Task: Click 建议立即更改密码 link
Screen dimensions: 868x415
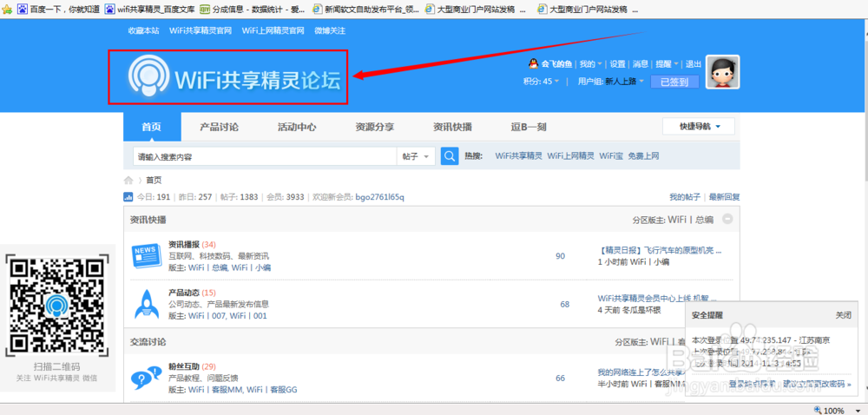Action: point(817,384)
